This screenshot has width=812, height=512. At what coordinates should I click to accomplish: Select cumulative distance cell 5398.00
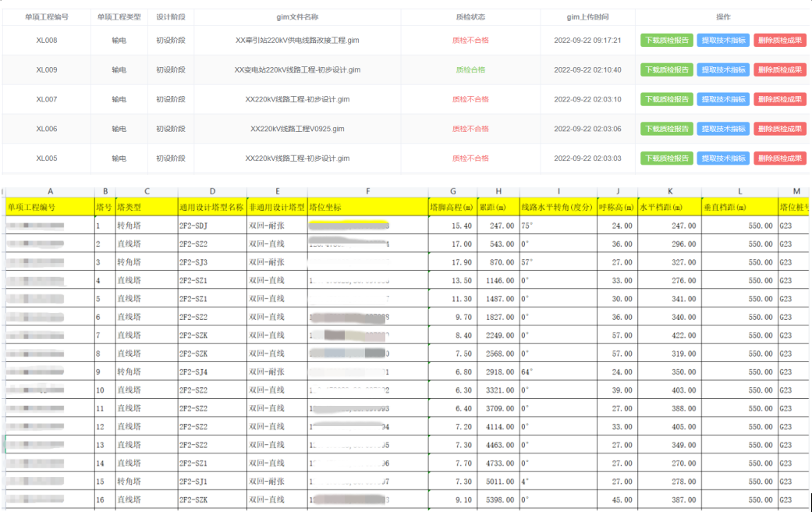498,500
